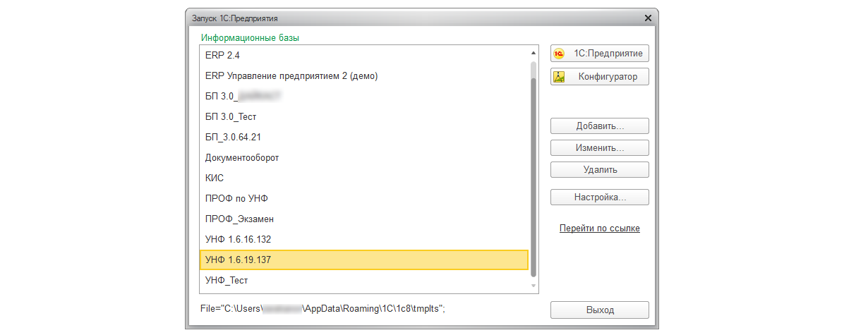The image size is (868, 335).
Task: Select the ERP 2.4 base
Action: (x=364, y=55)
